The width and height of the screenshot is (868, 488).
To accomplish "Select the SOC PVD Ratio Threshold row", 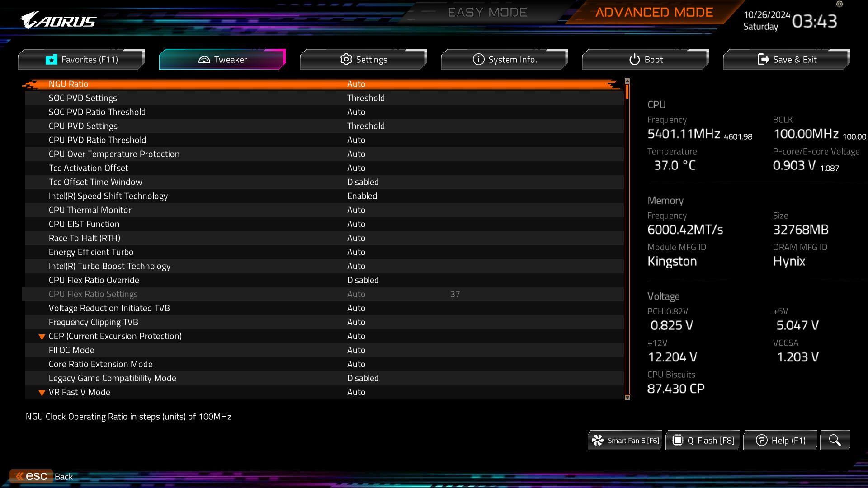I will tap(325, 112).
